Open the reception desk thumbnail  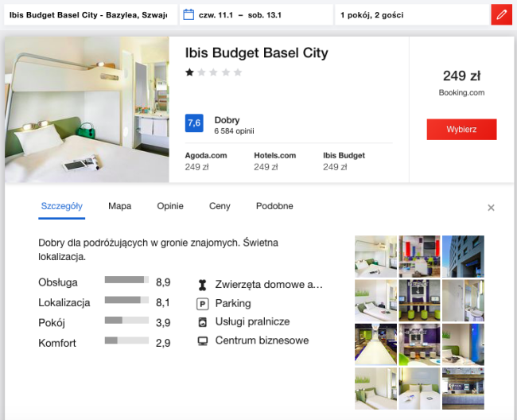point(463,388)
